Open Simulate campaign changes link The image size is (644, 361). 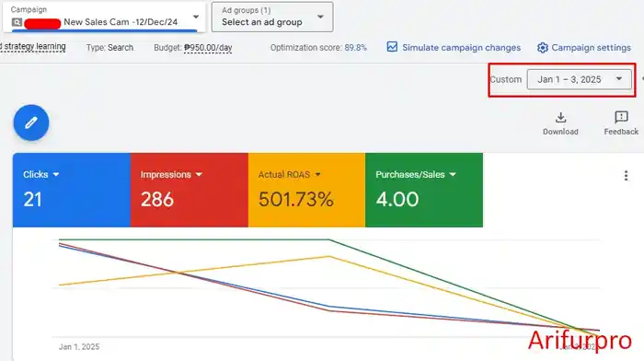[461, 48]
